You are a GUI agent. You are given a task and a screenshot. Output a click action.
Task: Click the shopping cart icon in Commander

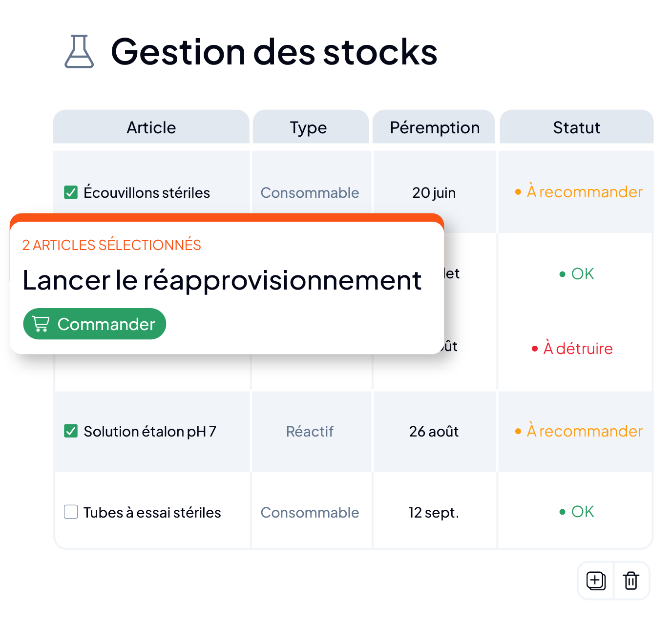point(41,324)
